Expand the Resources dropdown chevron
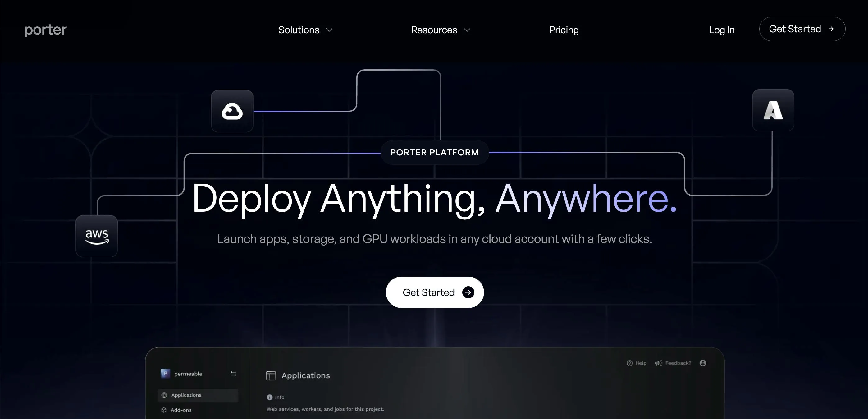 pyautogui.click(x=467, y=30)
